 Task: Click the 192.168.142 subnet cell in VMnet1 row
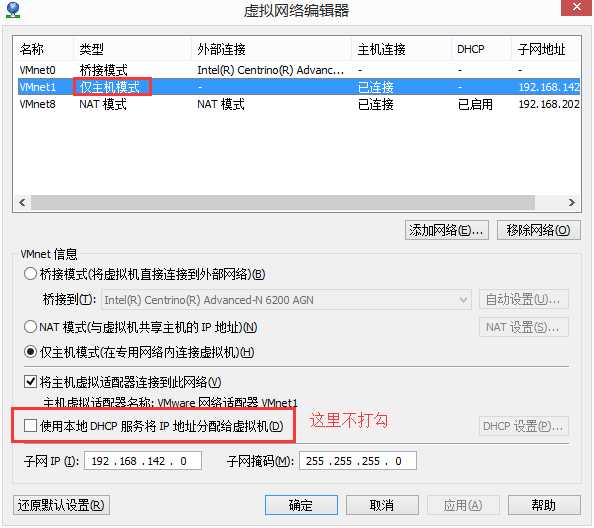pos(549,87)
